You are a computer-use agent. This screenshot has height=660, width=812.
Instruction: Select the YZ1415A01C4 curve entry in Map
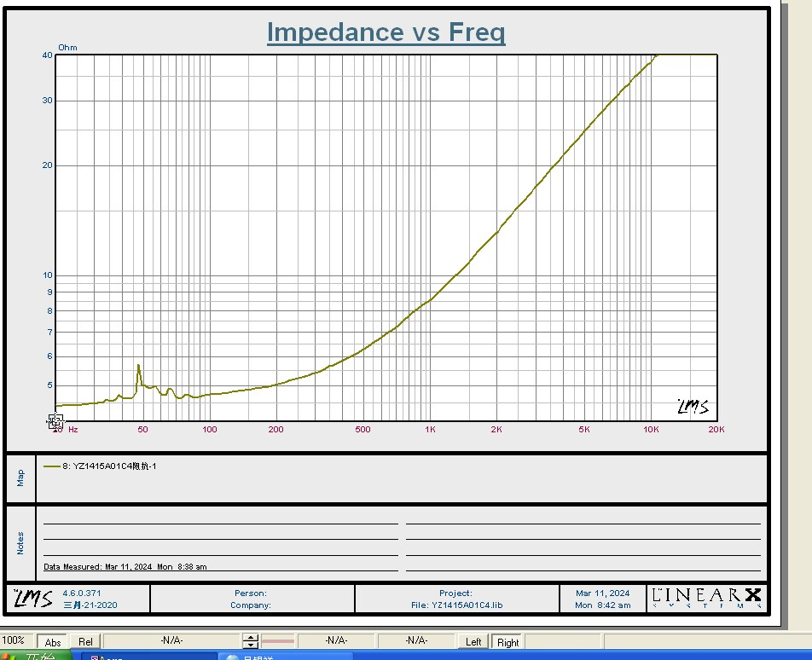[109, 466]
